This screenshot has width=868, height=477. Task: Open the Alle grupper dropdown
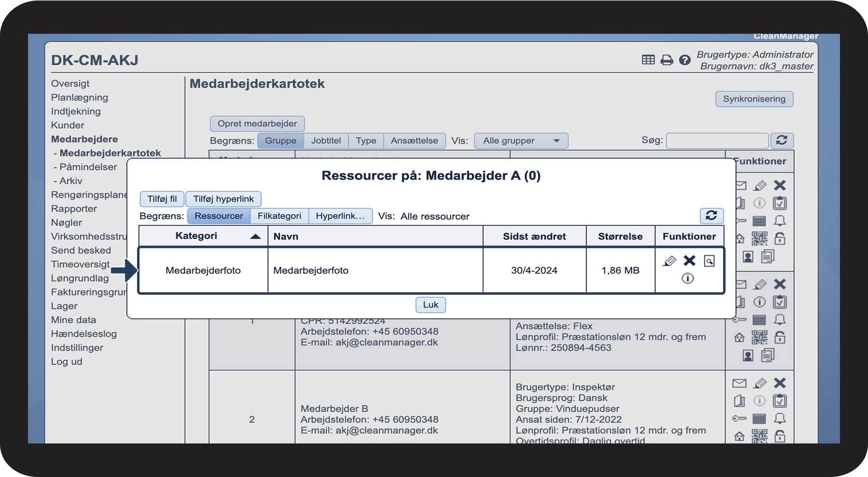(x=521, y=141)
